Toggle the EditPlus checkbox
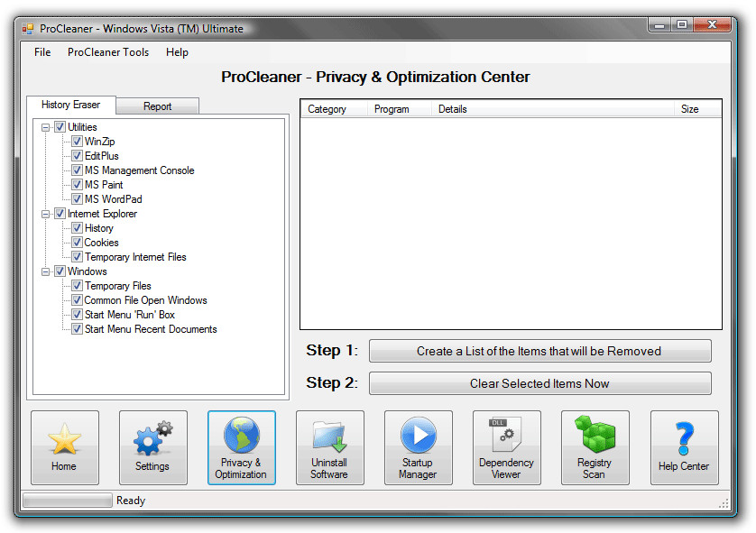Screen dimensions: 756x533 tap(77, 156)
